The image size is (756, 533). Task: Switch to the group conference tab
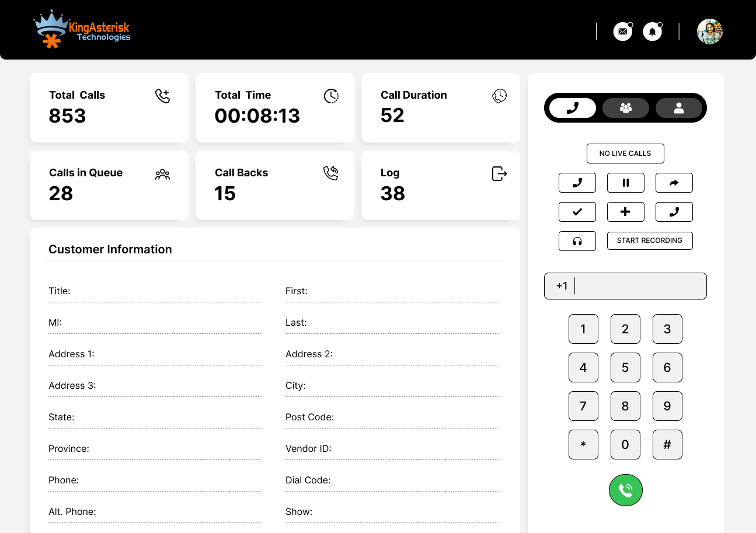coord(625,108)
